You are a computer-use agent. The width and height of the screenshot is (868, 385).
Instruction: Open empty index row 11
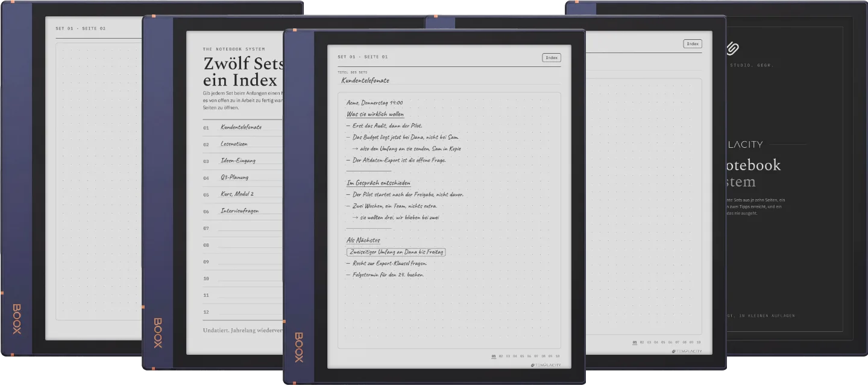click(243, 295)
